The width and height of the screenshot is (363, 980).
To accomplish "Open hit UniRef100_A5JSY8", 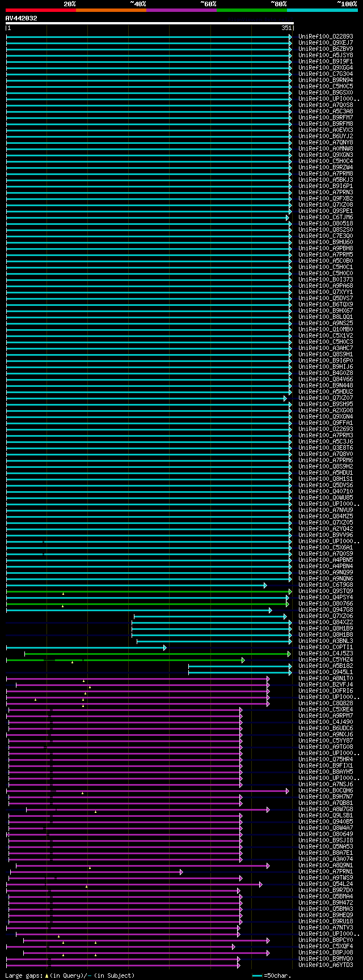I will click(326, 56).
